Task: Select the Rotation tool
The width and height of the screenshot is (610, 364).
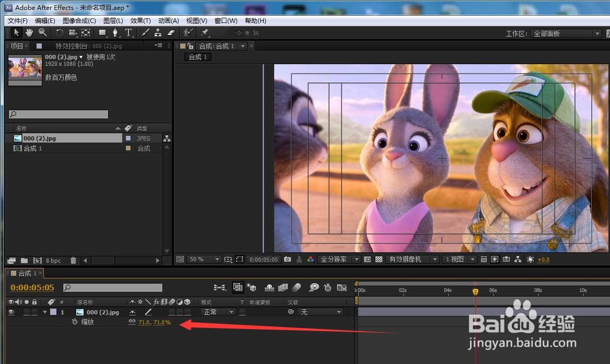Action: click(x=60, y=33)
